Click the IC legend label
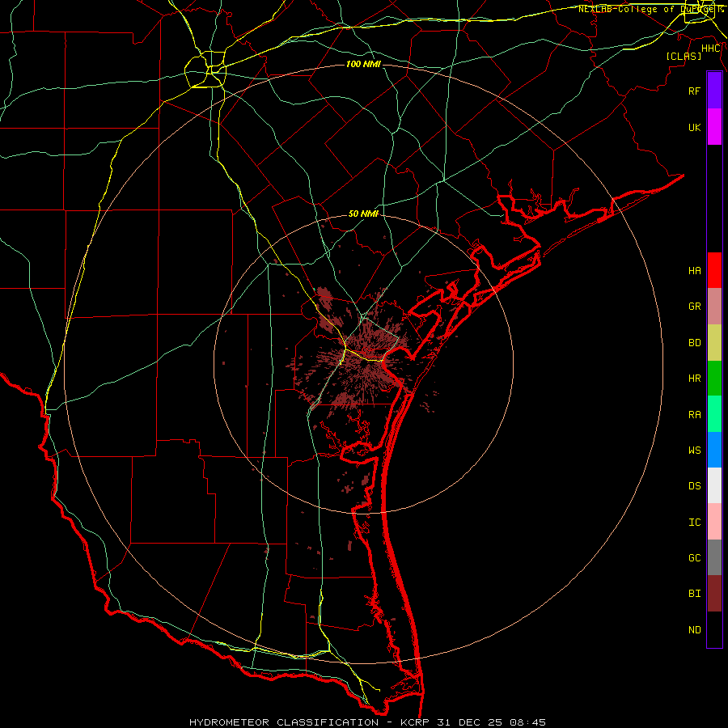 click(x=694, y=523)
